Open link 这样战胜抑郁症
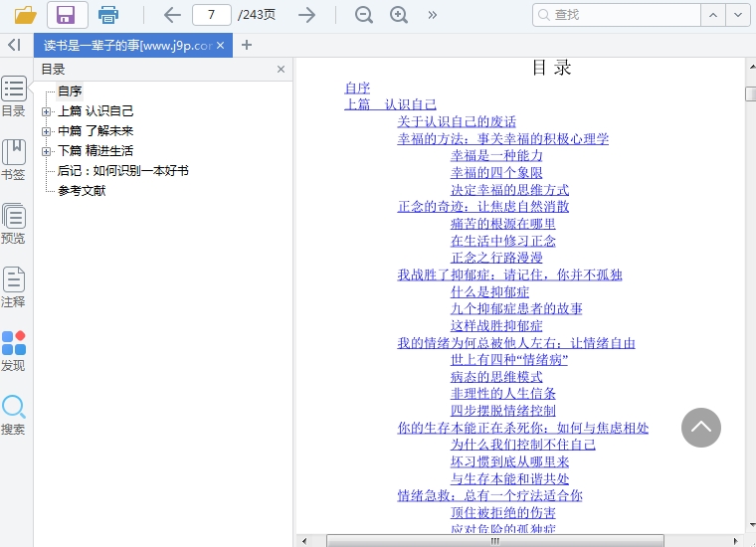The height and width of the screenshot is (547, 756). [496, 326]
